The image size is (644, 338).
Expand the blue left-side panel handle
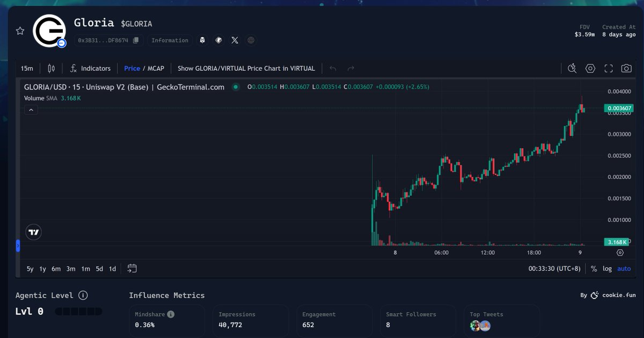pyautogui.click(x=18, y=246)
